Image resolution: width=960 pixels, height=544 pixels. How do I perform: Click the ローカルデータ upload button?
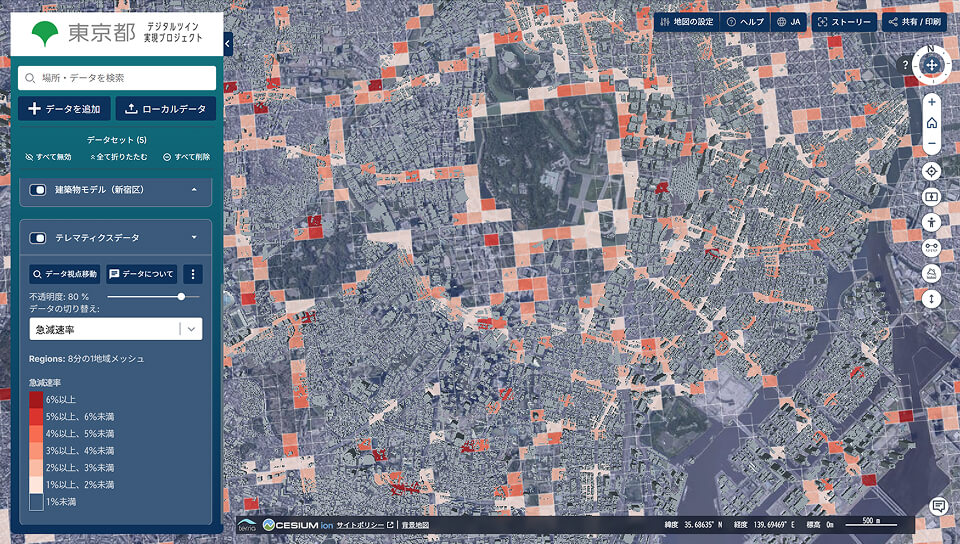point(166,109)
